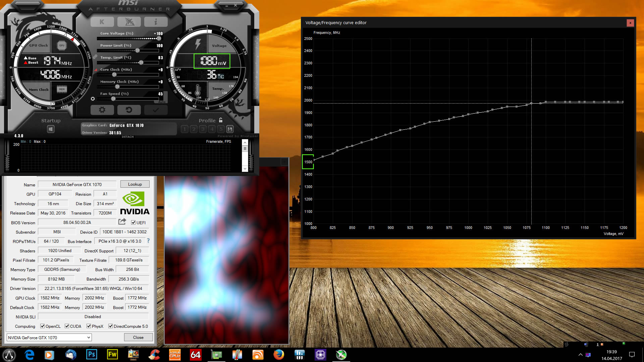Select profile slot 1
Screen dimensions: 644x362
(x=184, y=129)
